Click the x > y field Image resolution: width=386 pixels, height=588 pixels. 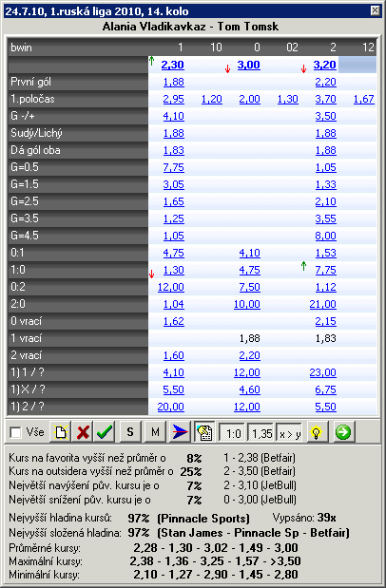tap(289, 433)
